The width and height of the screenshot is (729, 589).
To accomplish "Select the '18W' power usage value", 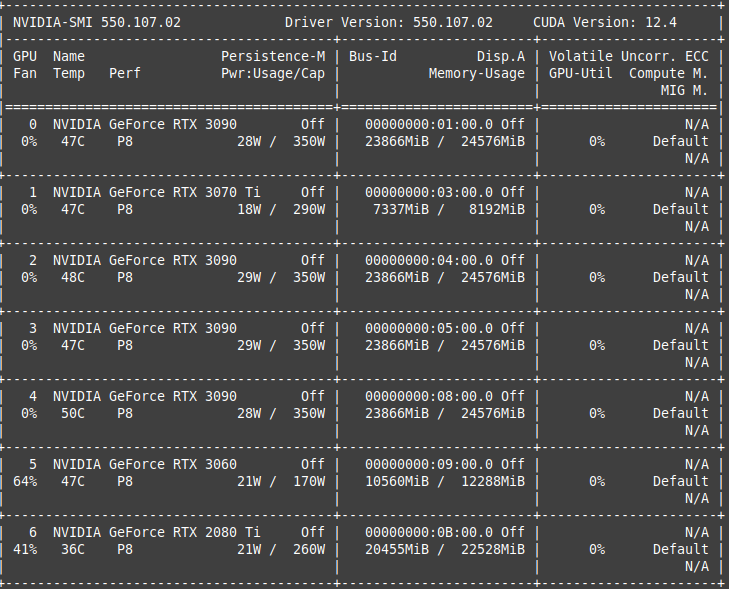I will (249, 210).
